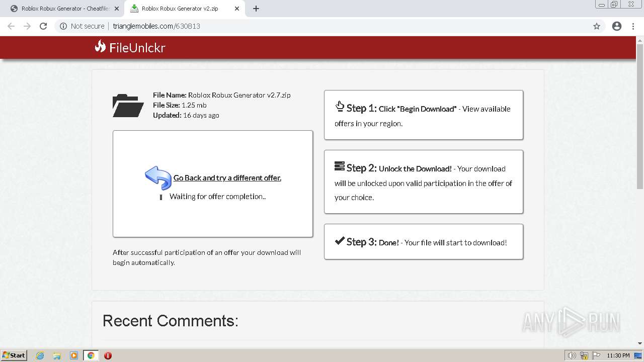Click the Recent Comments heading

point(171,321)
